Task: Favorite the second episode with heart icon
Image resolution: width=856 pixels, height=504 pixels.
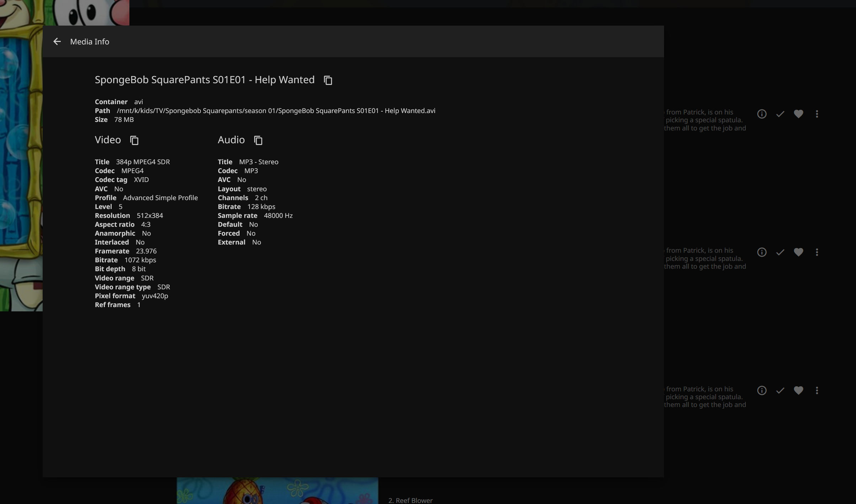Action: (x=798, y=252)
